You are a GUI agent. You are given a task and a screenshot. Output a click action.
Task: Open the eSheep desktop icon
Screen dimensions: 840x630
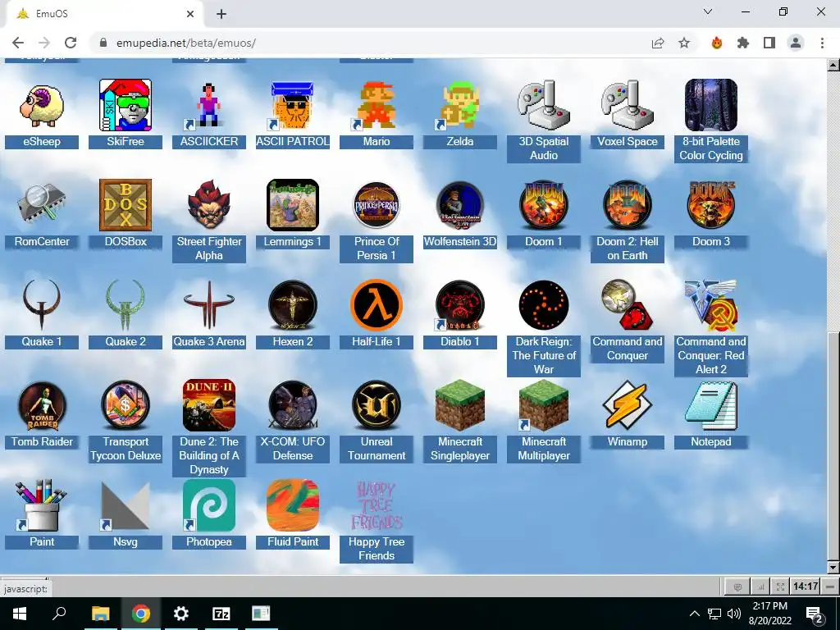point(42,106)
